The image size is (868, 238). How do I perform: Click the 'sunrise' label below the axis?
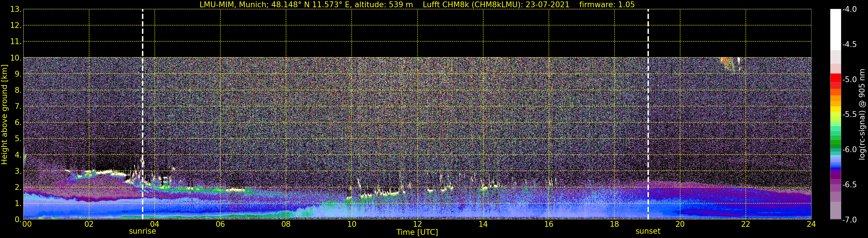pos(143,231)
